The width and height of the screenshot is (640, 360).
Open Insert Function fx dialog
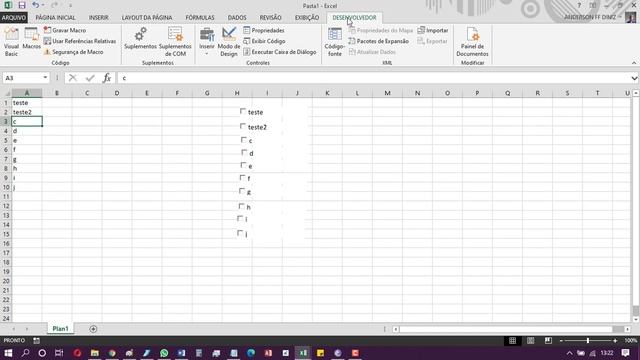coord(107,78)
